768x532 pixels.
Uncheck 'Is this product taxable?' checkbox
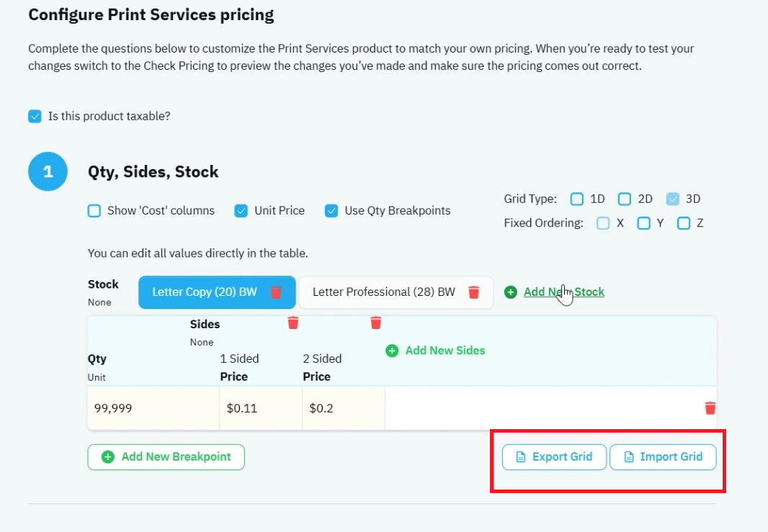pyautogui.click(x=35, y=117)
